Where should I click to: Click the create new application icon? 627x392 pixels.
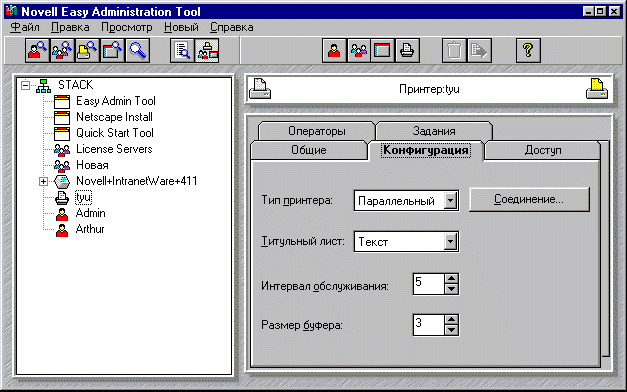[383, 50]
